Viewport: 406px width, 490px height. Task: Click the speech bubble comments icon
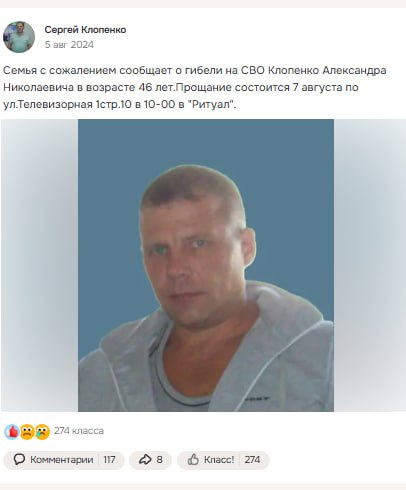pos(19,460)
